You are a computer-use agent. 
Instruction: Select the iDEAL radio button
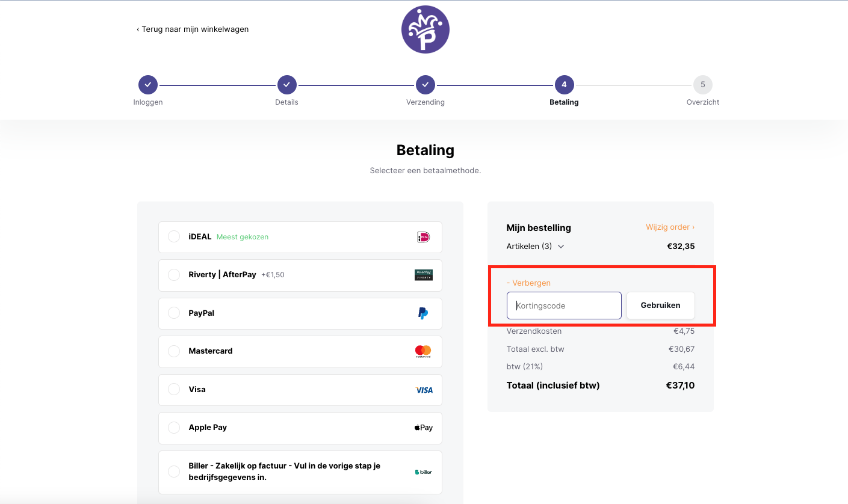[174, 236]
